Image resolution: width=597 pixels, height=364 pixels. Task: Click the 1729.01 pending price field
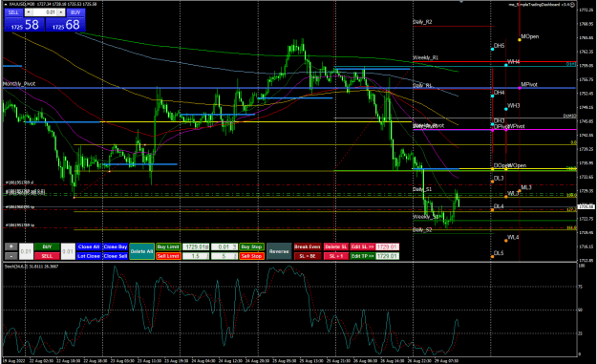(196, 246)
